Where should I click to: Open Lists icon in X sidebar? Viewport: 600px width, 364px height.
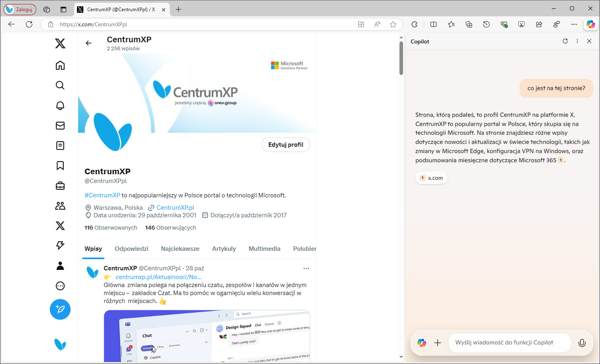click(60, 146)
